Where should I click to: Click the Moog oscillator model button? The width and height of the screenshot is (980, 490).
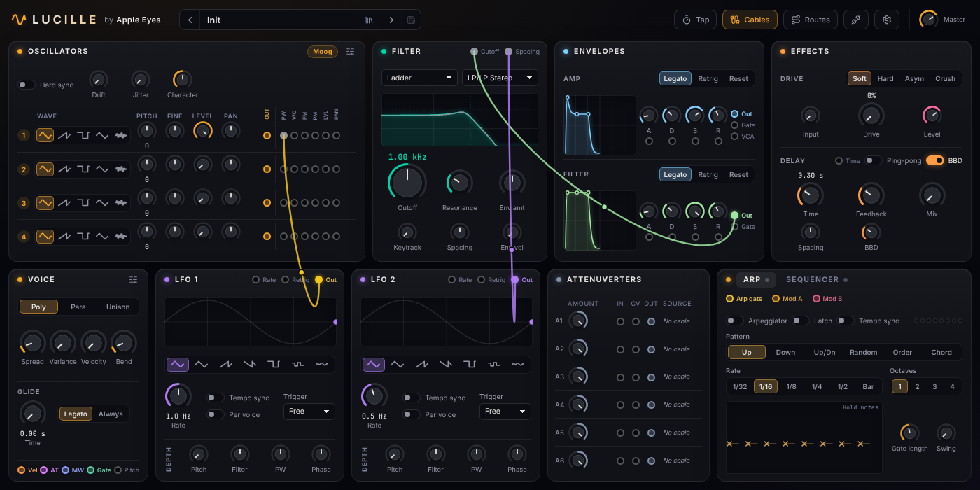point(323,51)
